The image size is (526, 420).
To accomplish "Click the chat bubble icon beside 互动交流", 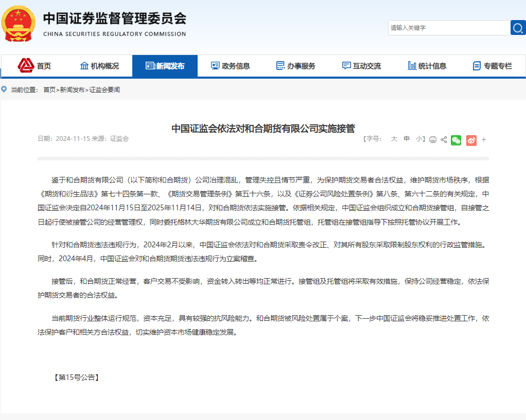I will [346, 66].
